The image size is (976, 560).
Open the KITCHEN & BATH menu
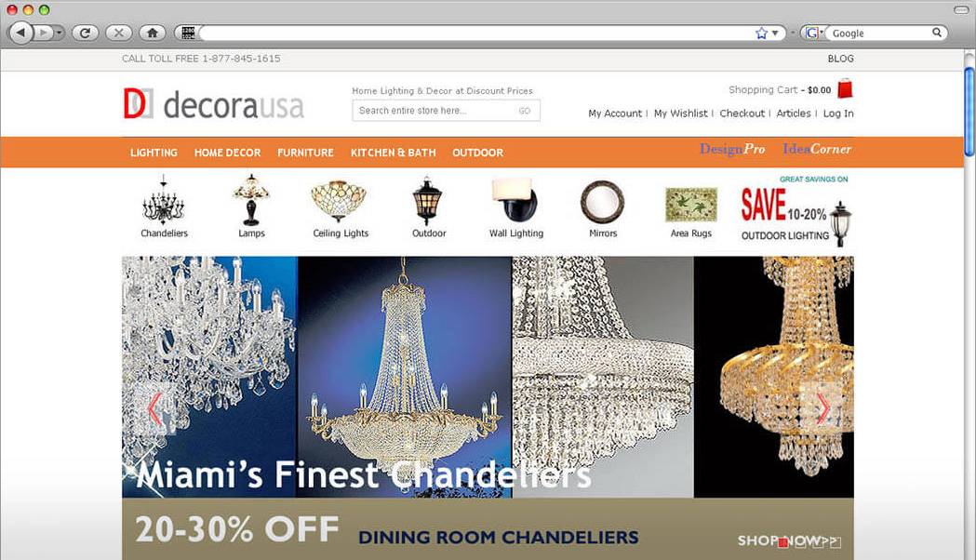[393, 153]
